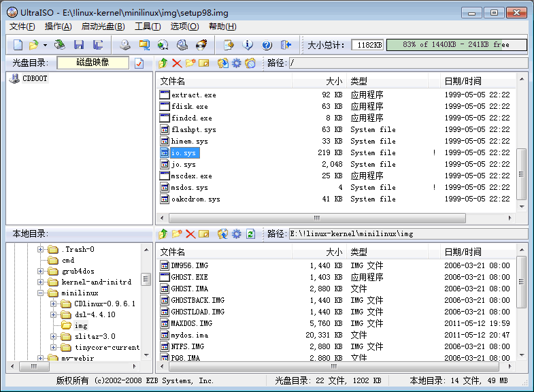Click the Save floppy-disk icon

(79, 45)
